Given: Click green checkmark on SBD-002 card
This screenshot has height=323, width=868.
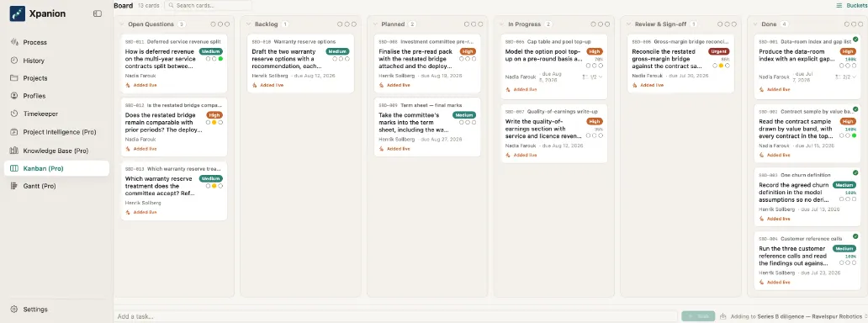Looking at the screenshot, I should 856,109.
